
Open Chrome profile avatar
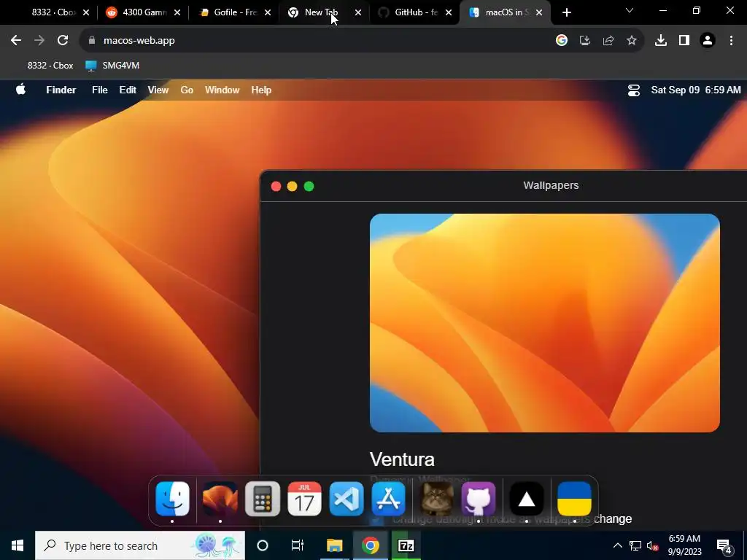[708, 41]
